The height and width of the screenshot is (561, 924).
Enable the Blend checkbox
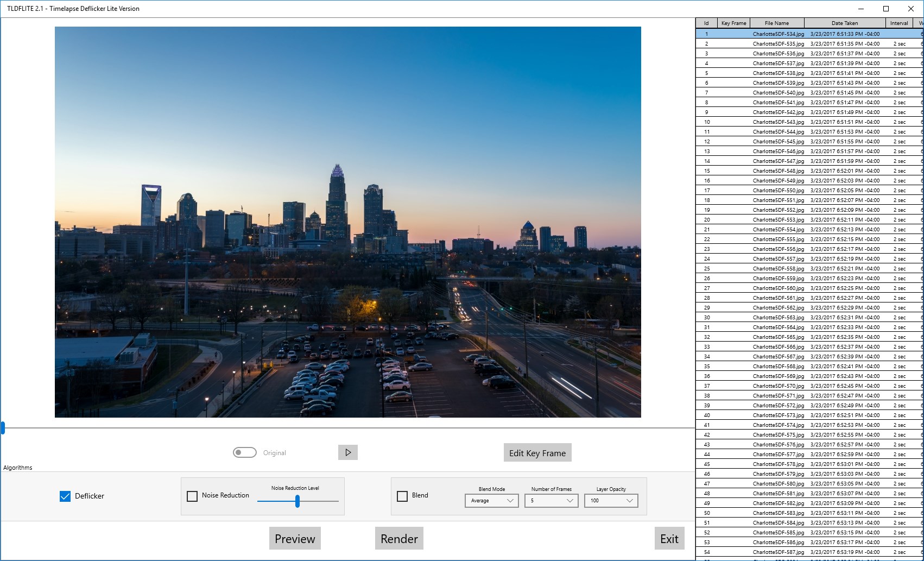point(402,496)
